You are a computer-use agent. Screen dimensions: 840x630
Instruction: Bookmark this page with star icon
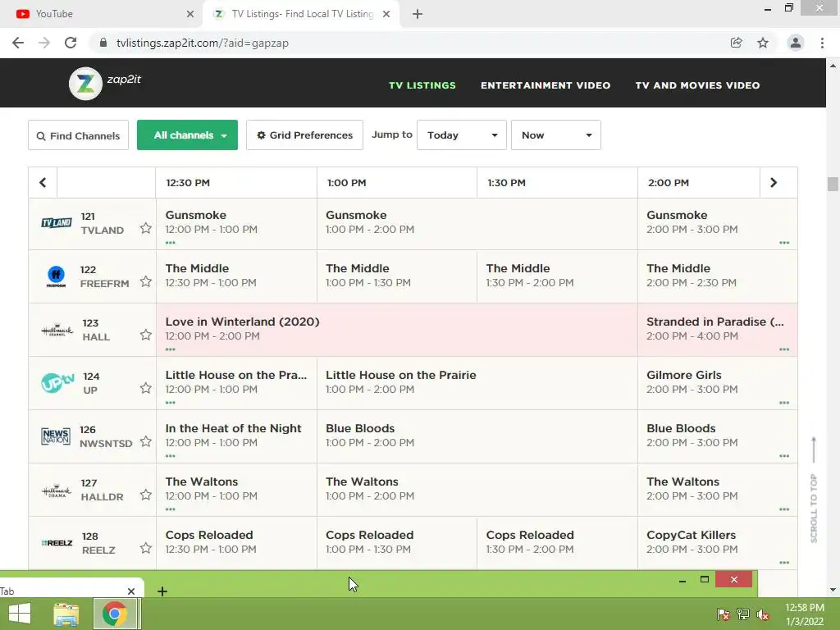coord(763,43)
